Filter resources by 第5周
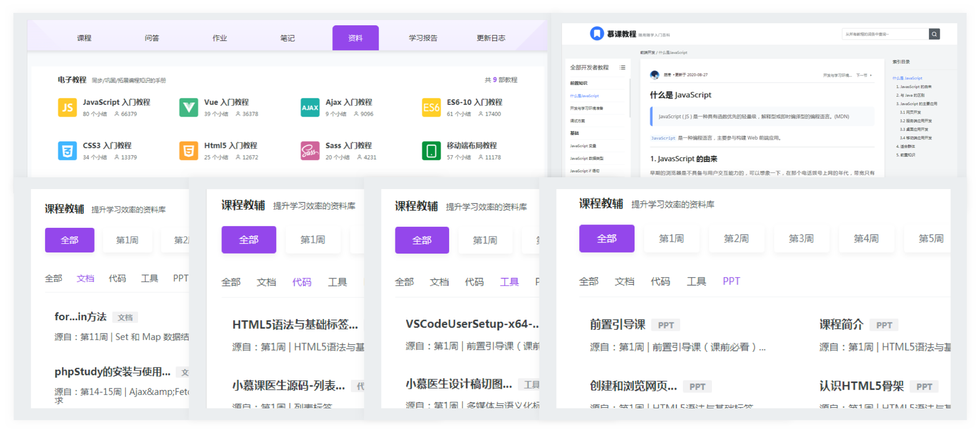The width and height of the screenshot is (980, 433). pos(931,239)
